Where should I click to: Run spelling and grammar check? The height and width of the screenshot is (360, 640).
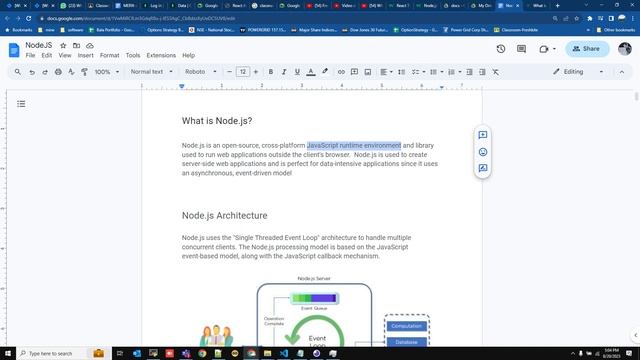pyautogui.click(x=71, y=72)
